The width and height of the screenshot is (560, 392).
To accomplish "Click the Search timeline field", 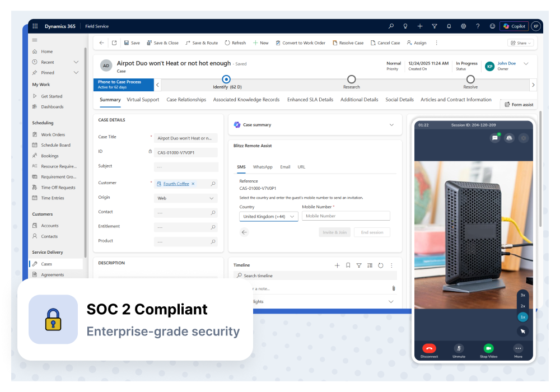I will (315, 276).
